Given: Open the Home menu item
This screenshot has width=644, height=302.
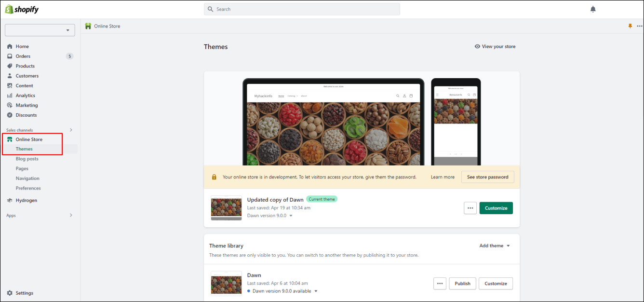Looking at the screenshot, I should tap(22, 46).
